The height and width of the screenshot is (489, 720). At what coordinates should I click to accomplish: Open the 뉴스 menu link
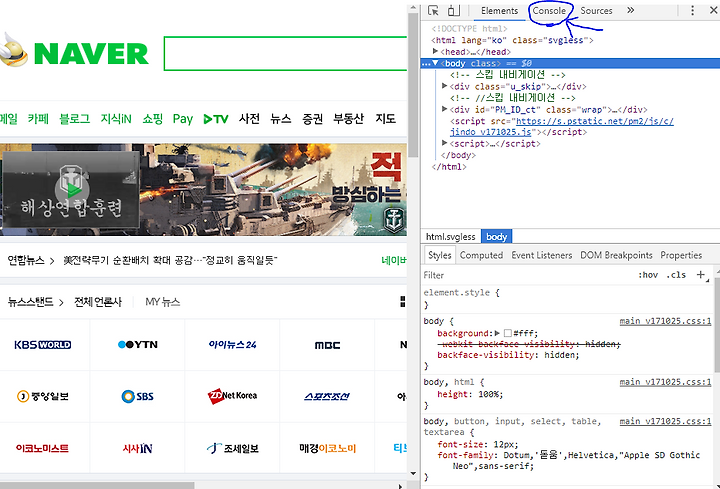tap(281, 119)
